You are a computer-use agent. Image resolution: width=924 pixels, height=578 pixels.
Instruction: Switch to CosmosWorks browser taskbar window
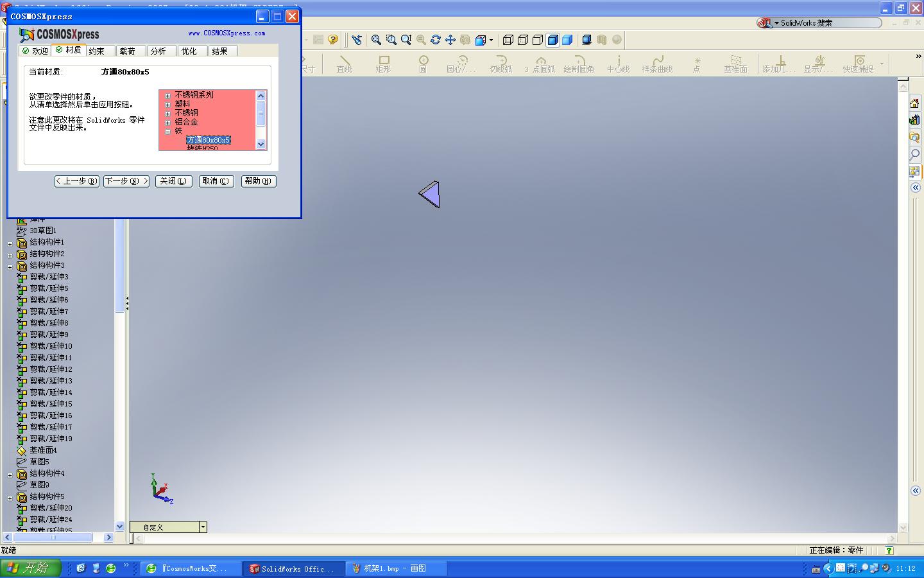point(191,568)
